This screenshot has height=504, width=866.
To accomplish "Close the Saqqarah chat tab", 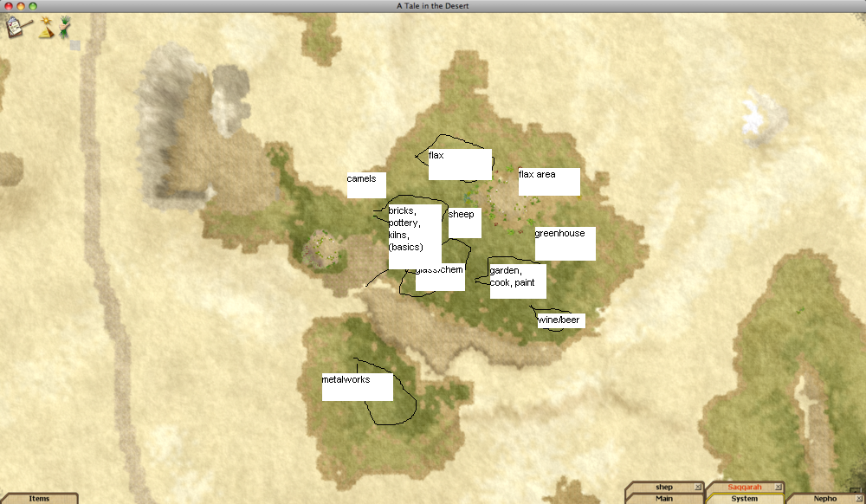I will (779, 487).
